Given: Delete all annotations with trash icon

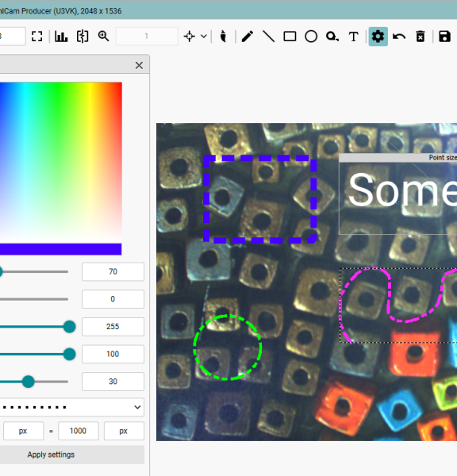Looking at the screenshot, I should click(421, 36).
